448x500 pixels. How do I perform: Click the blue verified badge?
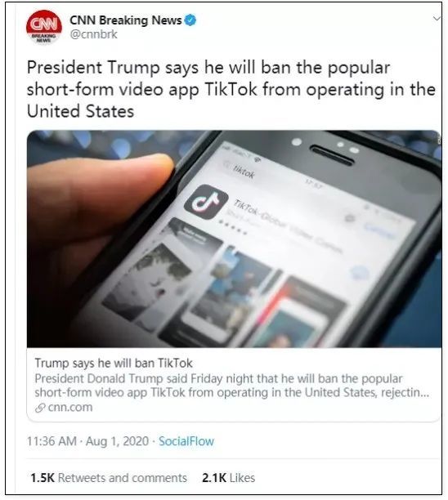[190, 20]
